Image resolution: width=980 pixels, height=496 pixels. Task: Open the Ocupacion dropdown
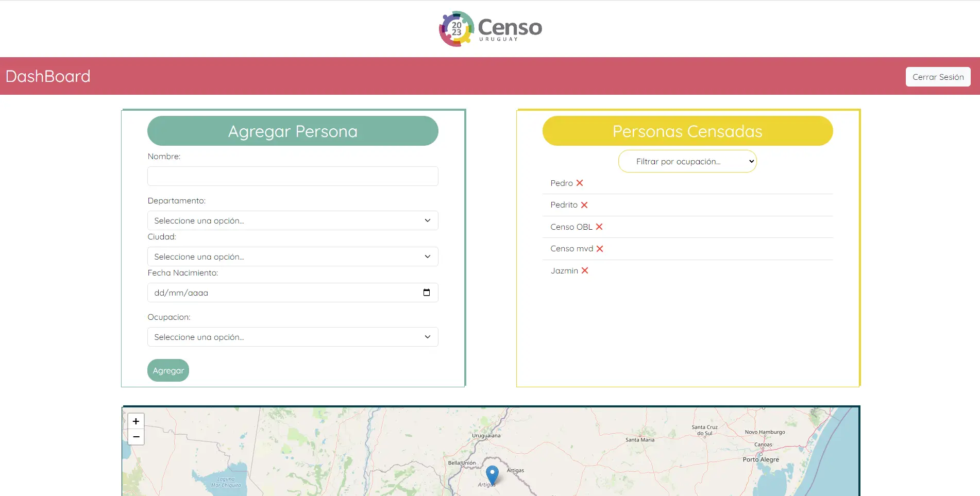click(x=293, y=337)
